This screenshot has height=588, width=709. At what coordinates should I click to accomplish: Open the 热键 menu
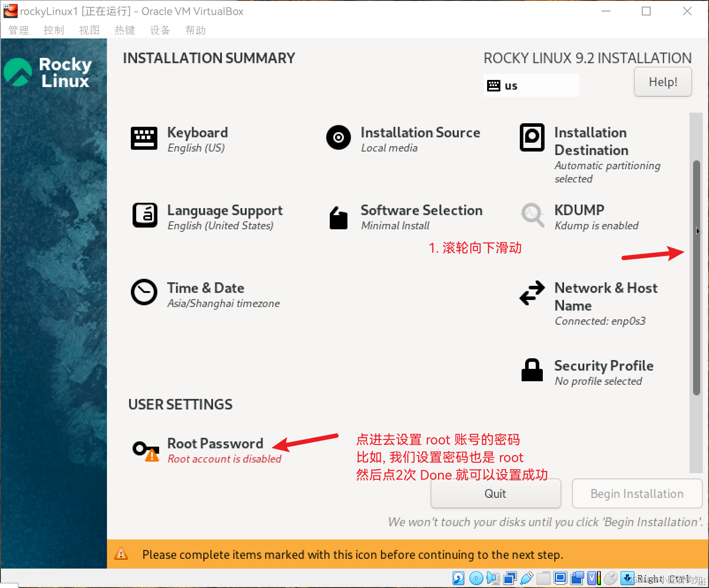pyautogui.click(x=125, y=30)
